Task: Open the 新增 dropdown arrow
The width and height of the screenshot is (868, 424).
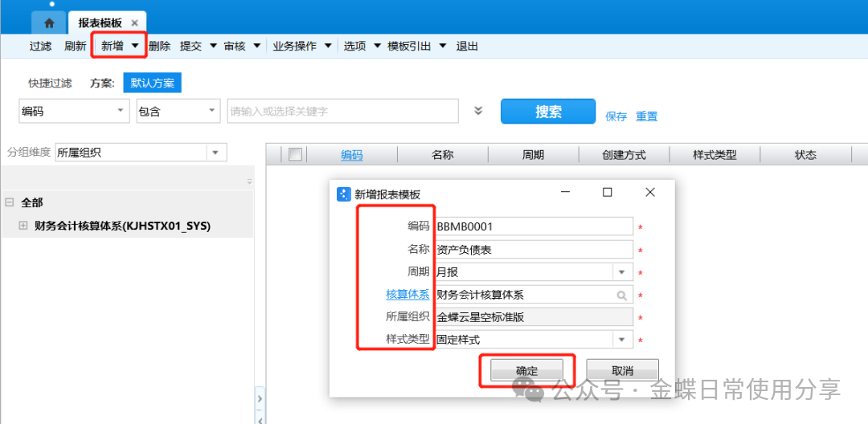Action: click(x=135, y=47)
